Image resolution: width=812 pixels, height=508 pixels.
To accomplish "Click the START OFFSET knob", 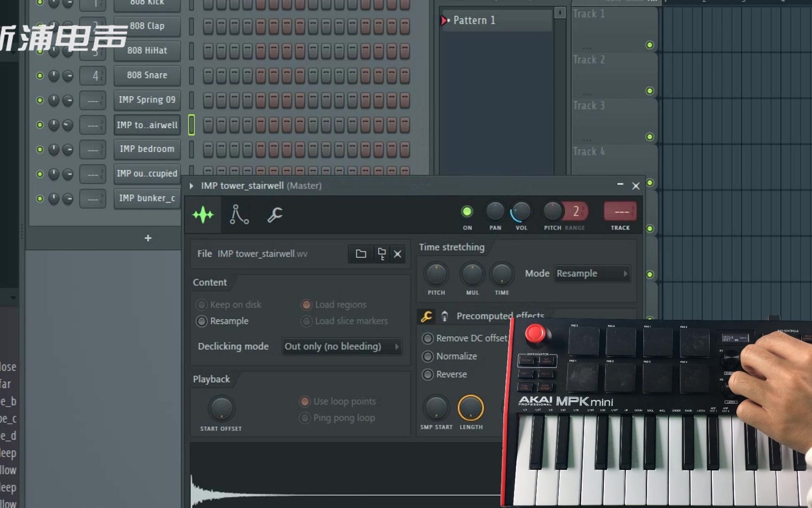I will click(221, 408).
